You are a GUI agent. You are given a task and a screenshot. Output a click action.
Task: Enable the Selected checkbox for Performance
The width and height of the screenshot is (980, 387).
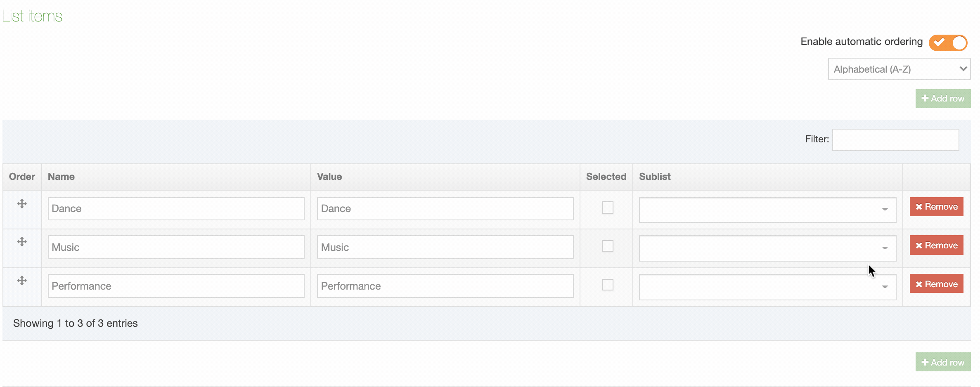607,285
